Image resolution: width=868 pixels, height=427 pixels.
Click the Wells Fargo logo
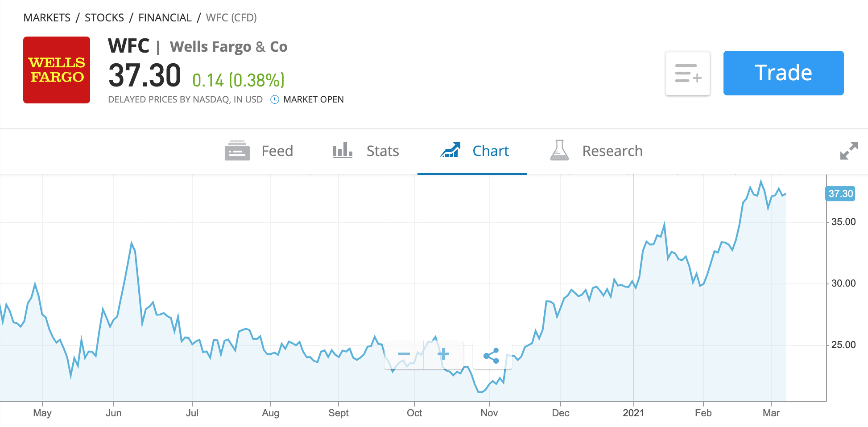coord(57,70)
